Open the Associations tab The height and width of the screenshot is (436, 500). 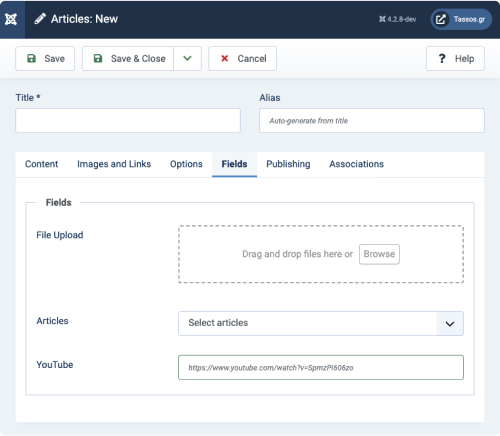pyautogui.click(x=356, y=164)
